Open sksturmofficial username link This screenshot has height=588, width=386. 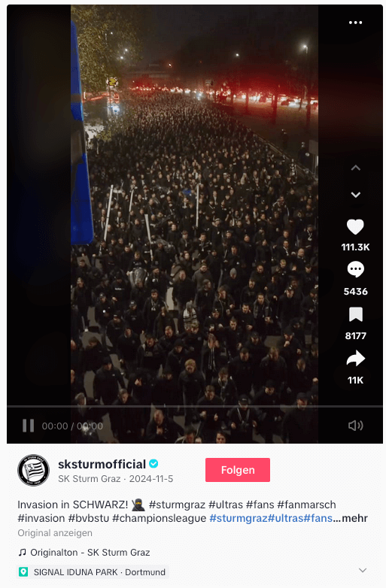[x=102, y=464]
